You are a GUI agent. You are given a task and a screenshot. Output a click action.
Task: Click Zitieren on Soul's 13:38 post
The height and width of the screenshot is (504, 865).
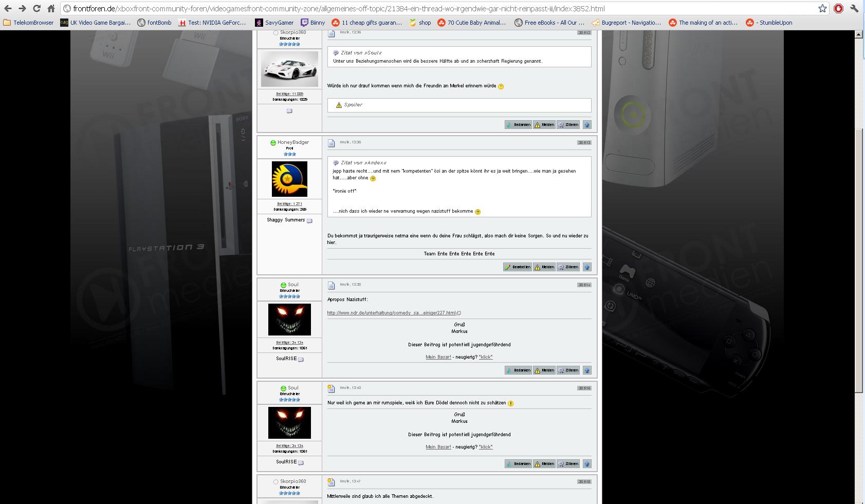[568, 370]
